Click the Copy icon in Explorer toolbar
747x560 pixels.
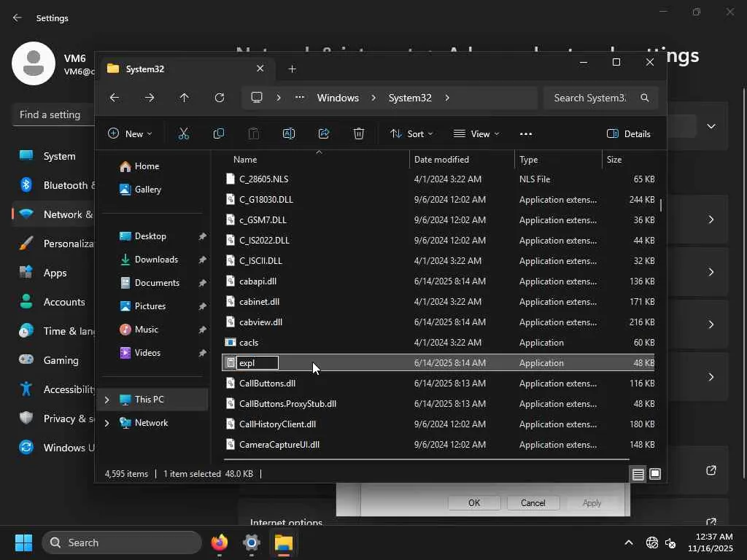pyautogui.click(x=219, y=134)
